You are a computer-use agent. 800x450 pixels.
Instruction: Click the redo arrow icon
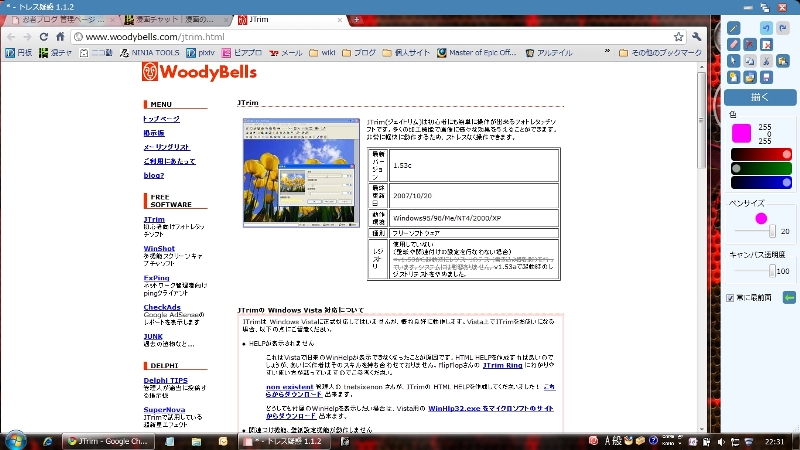(x=782, y=28)
